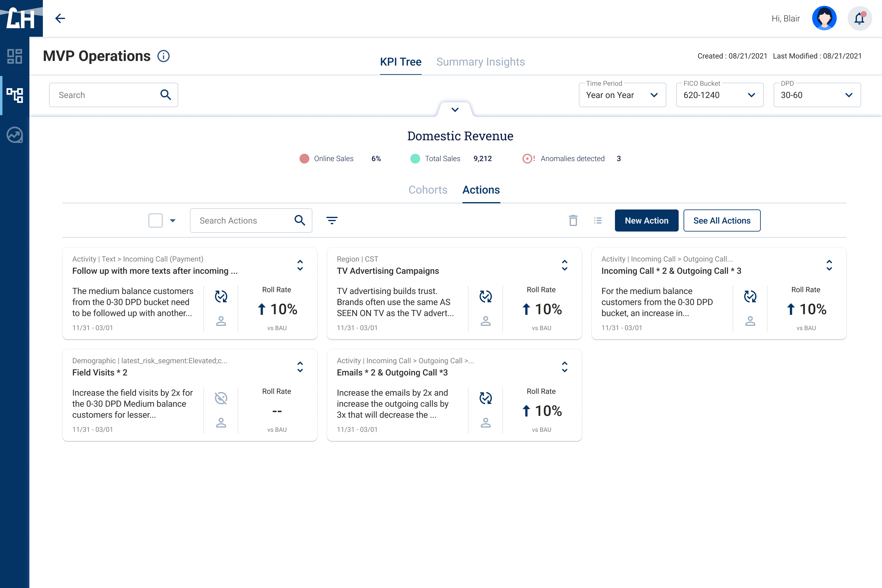Switch to the Cohorts tab
This screenshot has height=588, width=882.
click(428, 190)
